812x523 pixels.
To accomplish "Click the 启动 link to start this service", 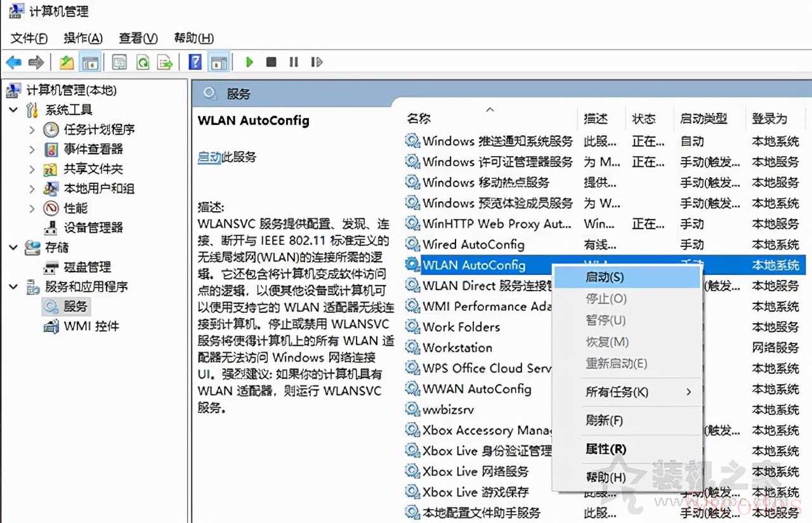I will 209,157.
